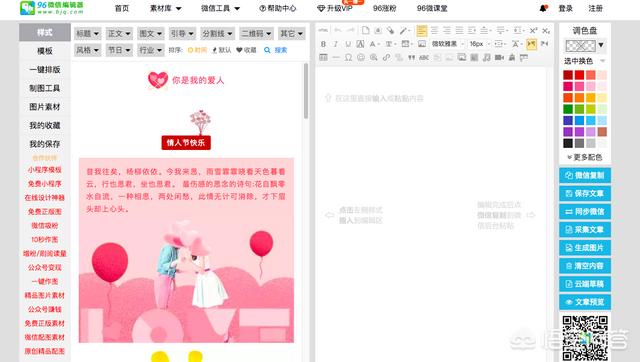This screenshot has height=362, width=640.
Task: Sort styles by default order
Action: tap(222, 50)
